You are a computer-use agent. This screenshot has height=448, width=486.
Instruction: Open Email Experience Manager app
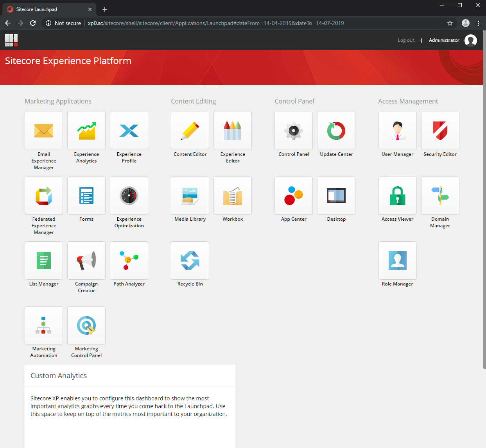click(44, 131)
